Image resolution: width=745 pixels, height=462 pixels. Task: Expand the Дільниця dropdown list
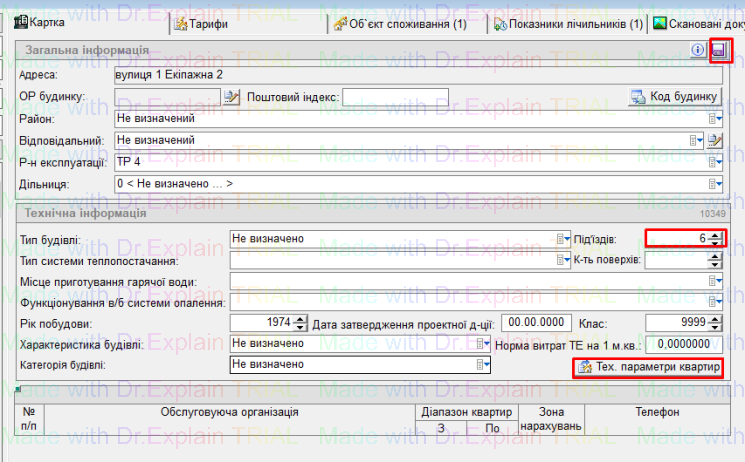tap(714, 184)
